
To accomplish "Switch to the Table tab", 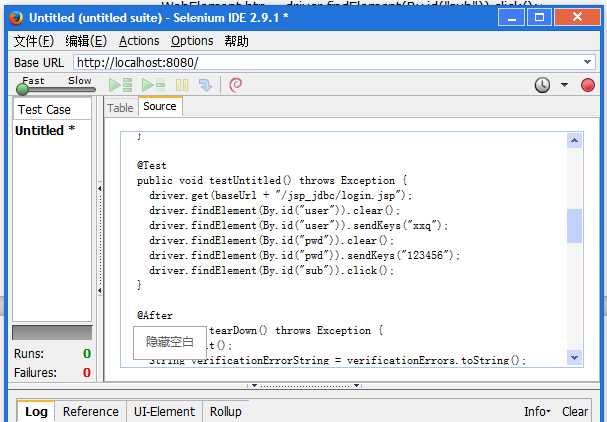I will [120, 108].
